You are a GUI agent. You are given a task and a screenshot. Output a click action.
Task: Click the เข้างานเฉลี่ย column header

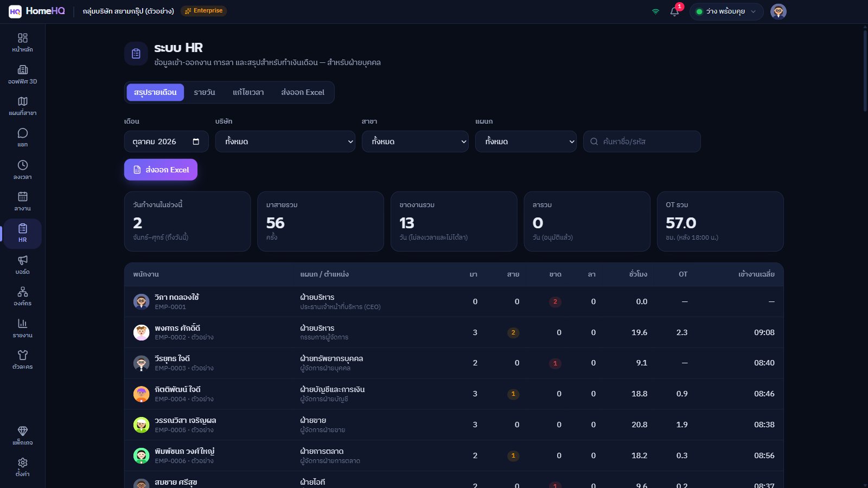pyautogui.click(x=756, y=274)
